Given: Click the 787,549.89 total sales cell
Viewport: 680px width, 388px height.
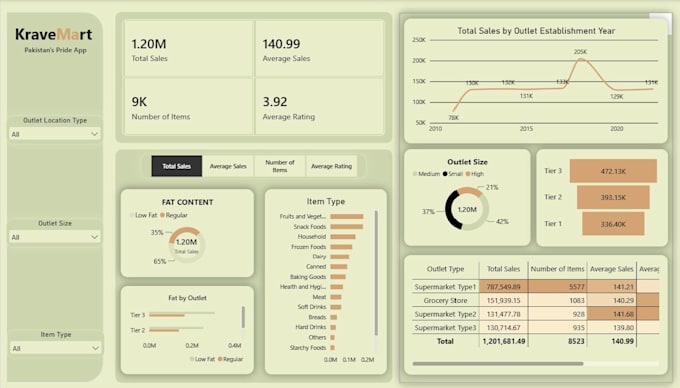Looking at the screenshot, I should [503, 287].
